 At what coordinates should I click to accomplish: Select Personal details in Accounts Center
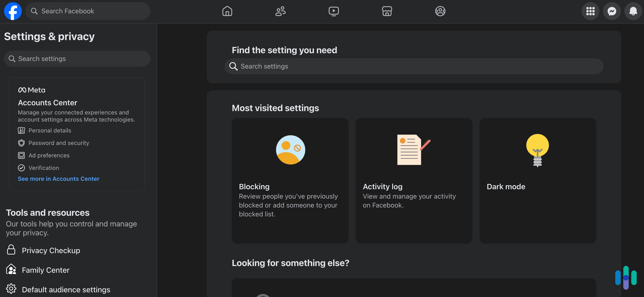(50, 130)
